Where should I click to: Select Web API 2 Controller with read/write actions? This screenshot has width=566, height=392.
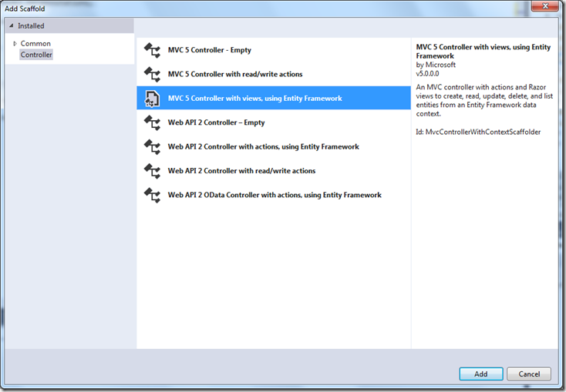274,170
